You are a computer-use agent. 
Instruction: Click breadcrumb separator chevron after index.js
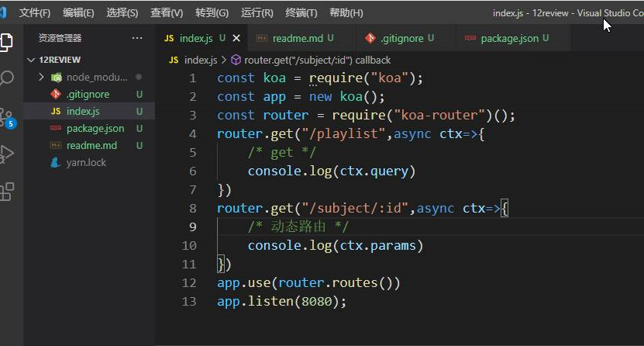[224, 60]
